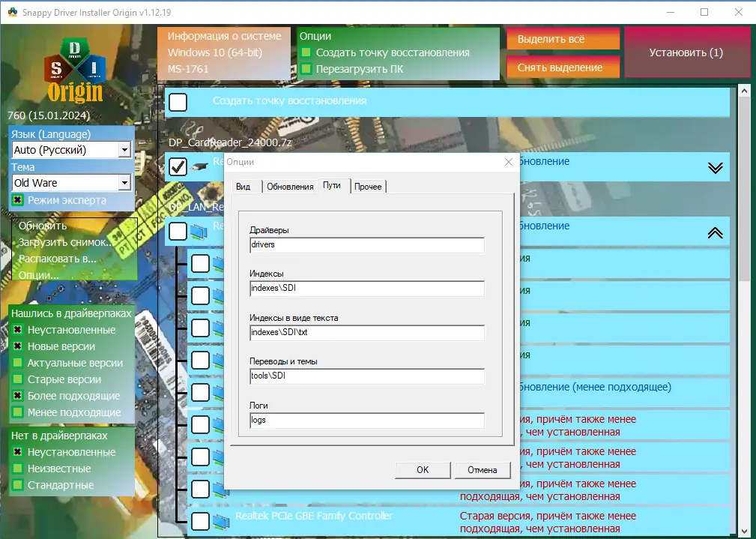Click the driver list scrollbar thumb

(x=745, y=187)
